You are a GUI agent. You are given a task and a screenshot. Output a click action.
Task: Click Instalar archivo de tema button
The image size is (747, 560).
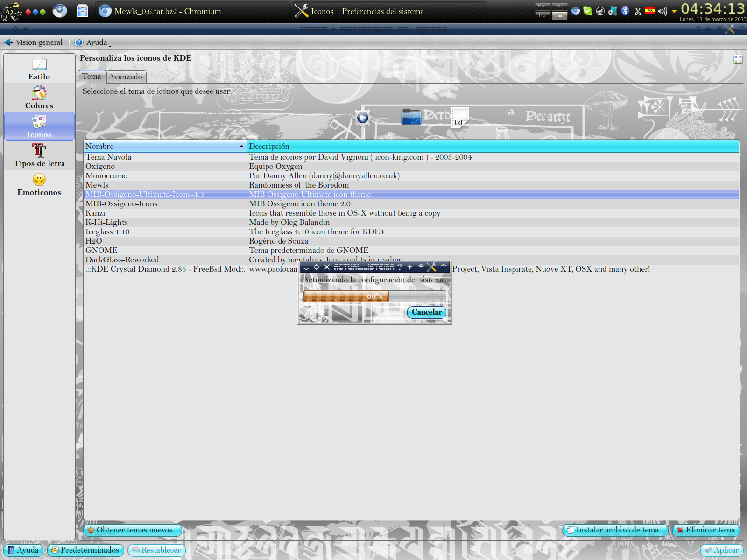(x=616, y=530)
